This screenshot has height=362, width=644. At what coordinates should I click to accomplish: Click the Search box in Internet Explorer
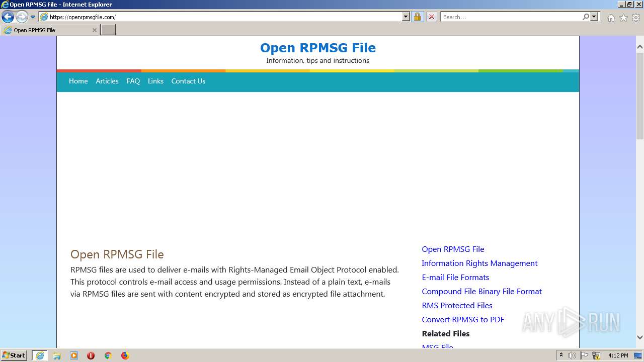(x=511, y=17)
